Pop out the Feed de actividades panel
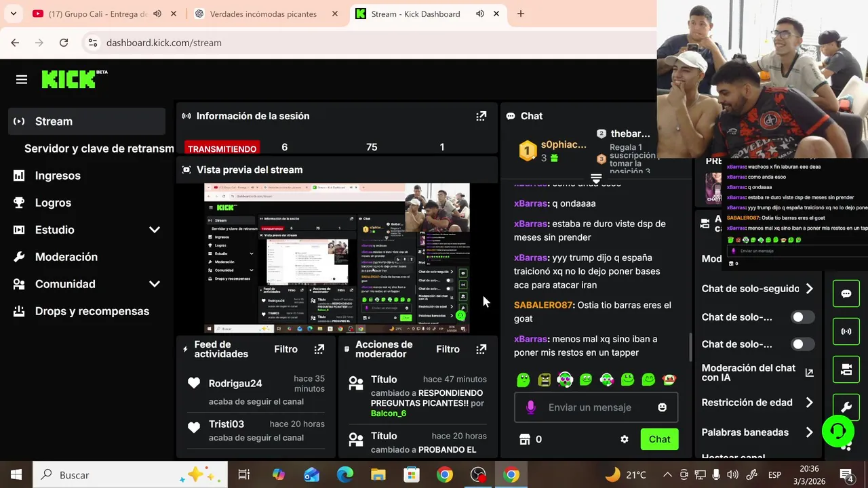Screen dimensions: 868x488 tap(319, 349)
